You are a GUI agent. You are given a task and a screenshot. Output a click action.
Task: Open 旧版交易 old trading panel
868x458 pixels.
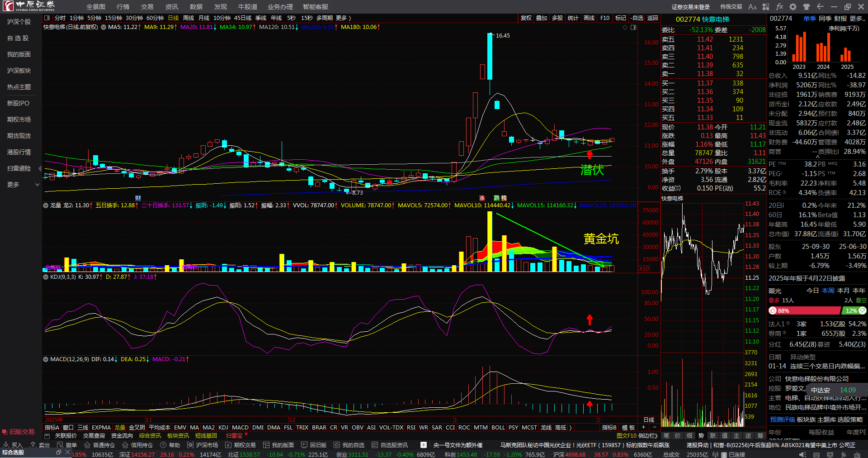19,432
